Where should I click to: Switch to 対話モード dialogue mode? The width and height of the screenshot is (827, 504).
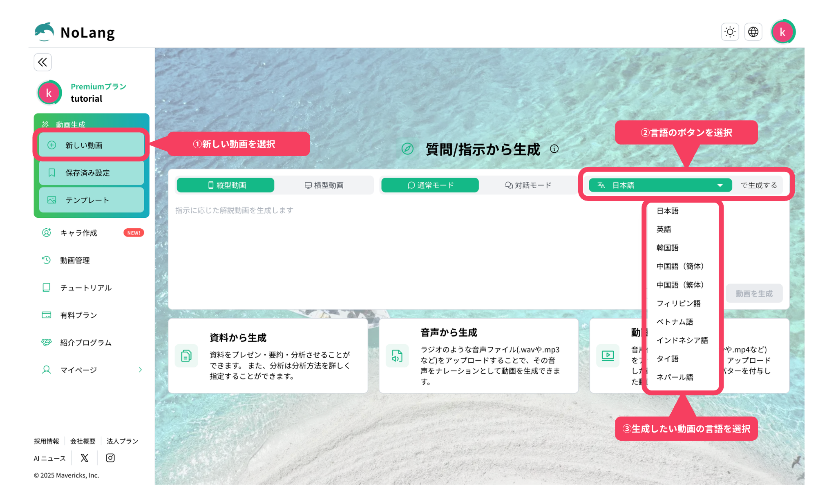point(528,185)
